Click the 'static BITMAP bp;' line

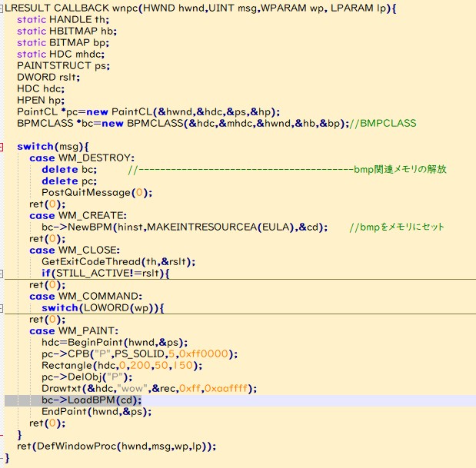(63, 43)
